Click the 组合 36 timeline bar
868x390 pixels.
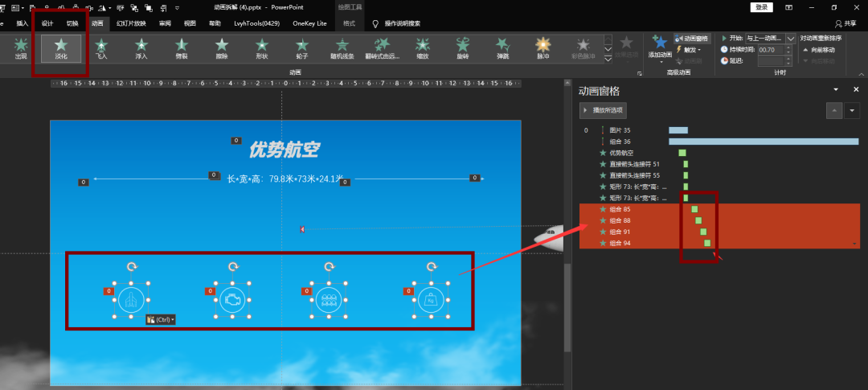764,142
